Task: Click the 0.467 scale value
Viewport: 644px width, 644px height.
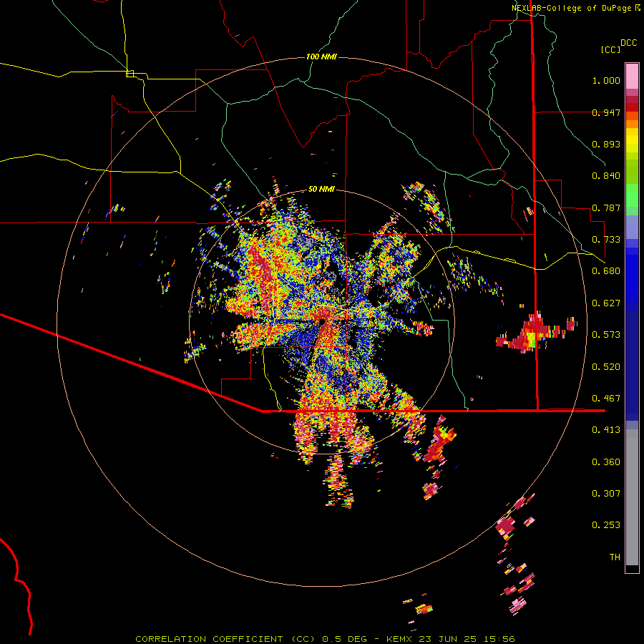Action: pos(606,398)
